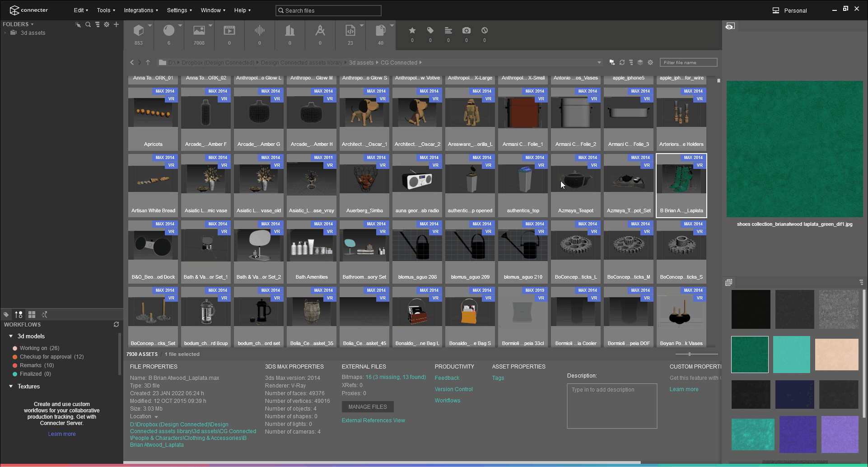The width and height of the screenshot is (868, 467).
Task: Toggle the Checkup for approval filter
Action: click(48, 357)
